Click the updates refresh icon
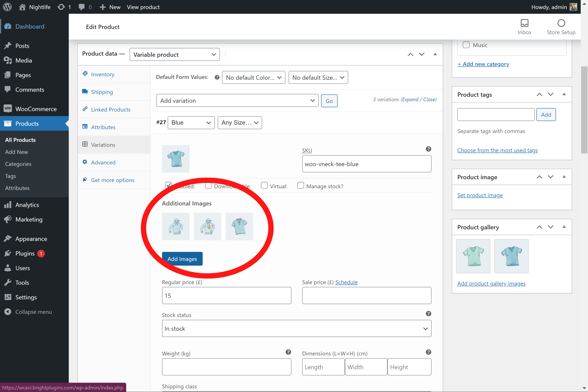The image size is (588, 392). coord(61,7)
